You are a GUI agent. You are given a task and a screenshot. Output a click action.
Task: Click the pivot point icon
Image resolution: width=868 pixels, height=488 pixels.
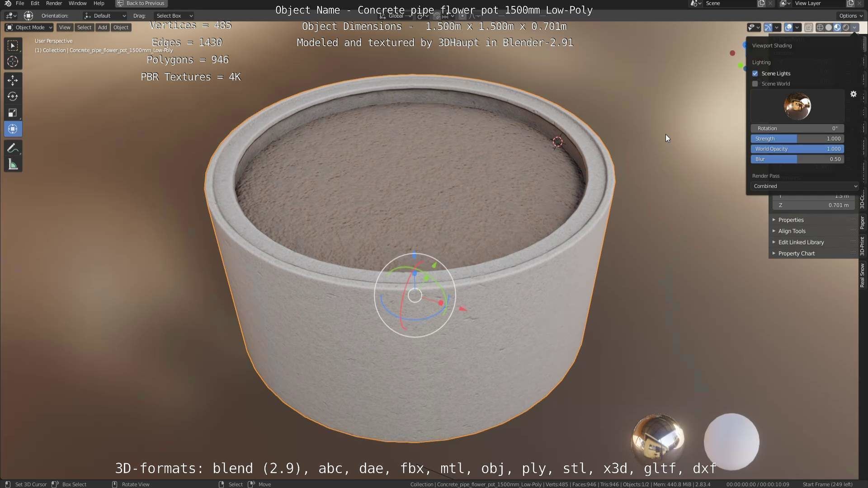(422, 16)
